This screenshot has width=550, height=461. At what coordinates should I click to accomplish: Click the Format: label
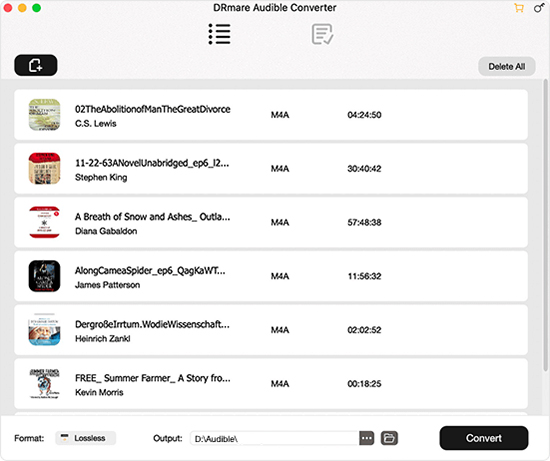click(x=29, y=438)
